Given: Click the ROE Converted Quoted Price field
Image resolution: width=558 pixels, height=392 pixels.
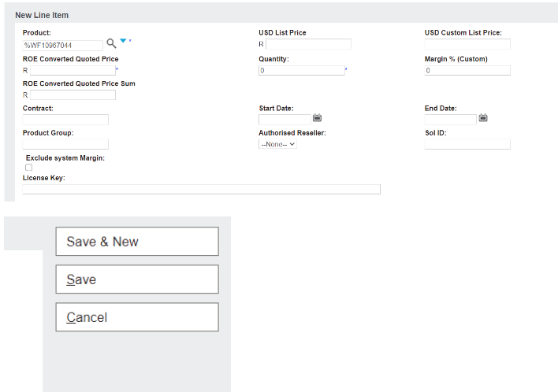Looking at the screenshot, I should click(x=73, y=70).
